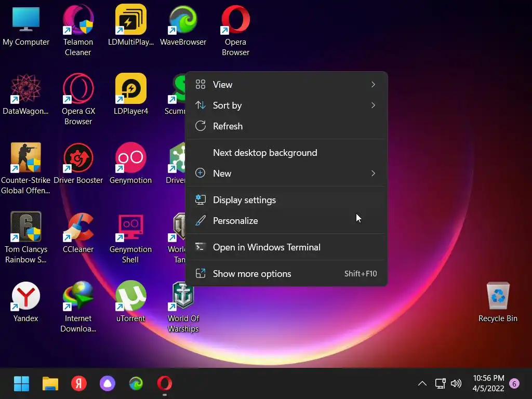The width and height of the screenshot is (532, 399).
Task: Select Open in Windows Terminal
Action: tap(286, 247)
